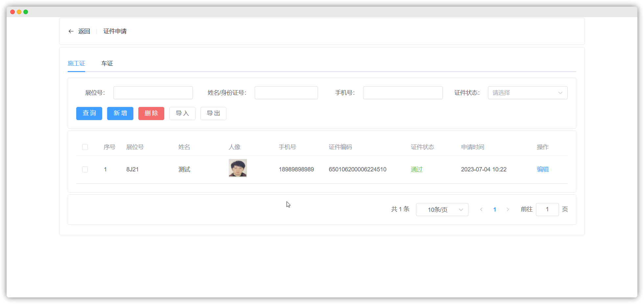
Task: Go to next page arrow
Action: point(508,210)
